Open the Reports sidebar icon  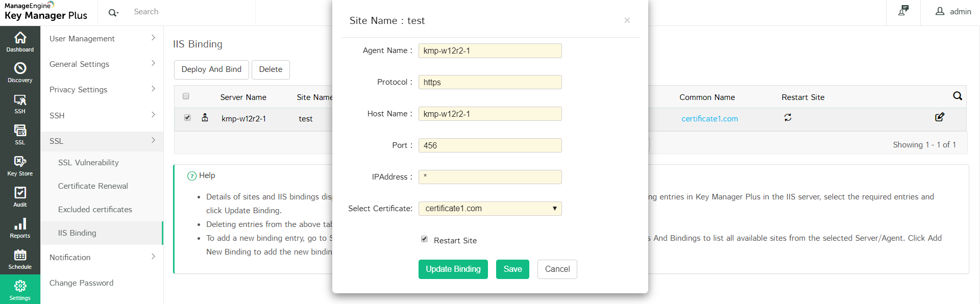tap(20, 228)
